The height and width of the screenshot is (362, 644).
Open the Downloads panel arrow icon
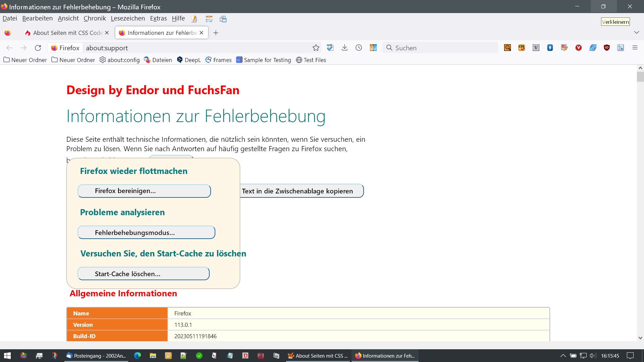coord(344,48)
